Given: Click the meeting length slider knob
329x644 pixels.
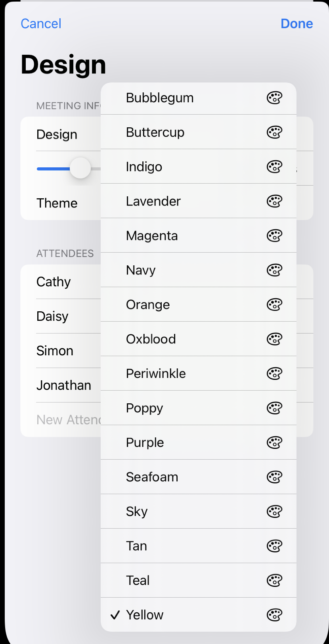Looking at the screenshot, I should click(x=80, y=168).
